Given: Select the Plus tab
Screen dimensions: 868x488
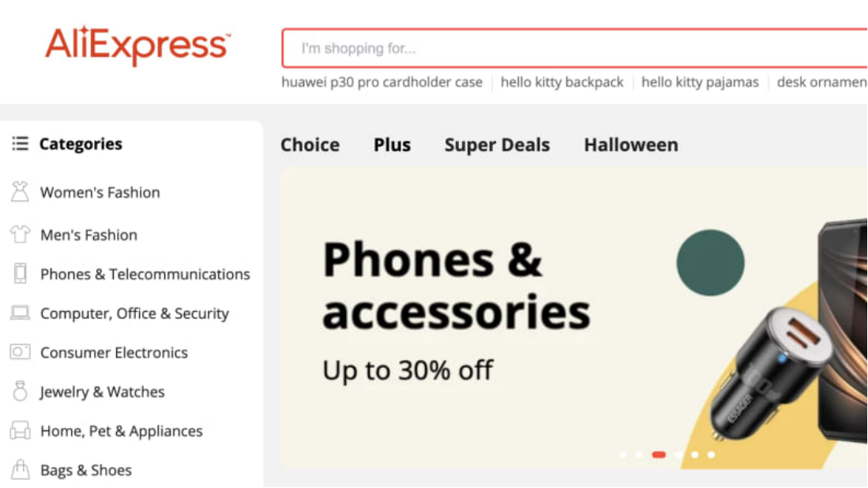Looking at the screenshot, I should 392,145.
